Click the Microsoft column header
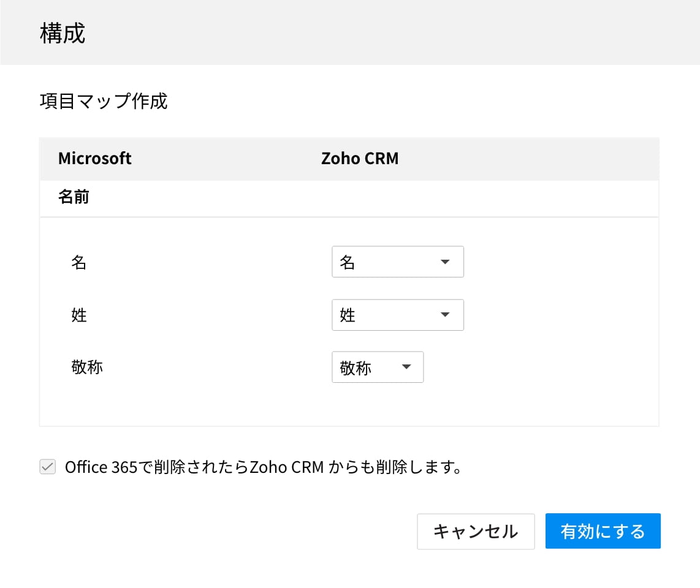700x588 pixels. 95,159
